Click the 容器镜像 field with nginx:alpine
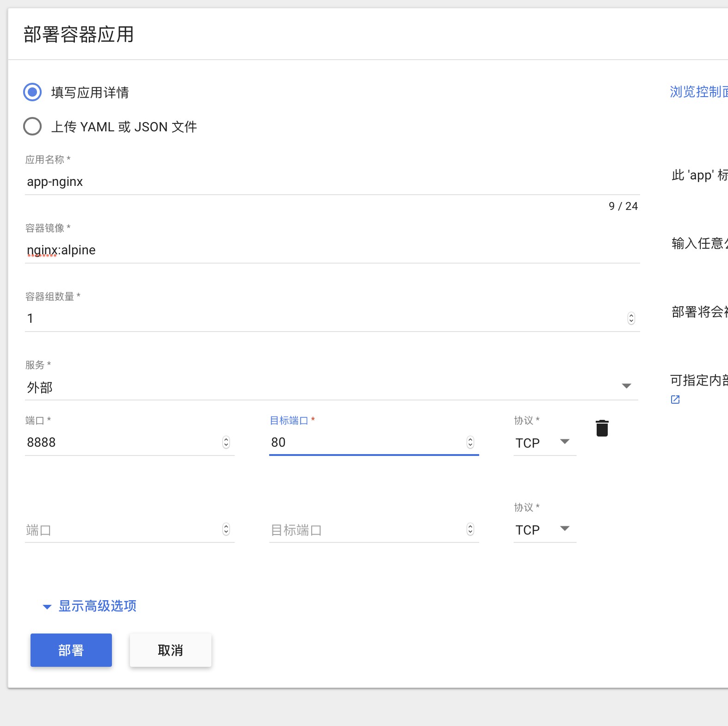 [333, 250]
